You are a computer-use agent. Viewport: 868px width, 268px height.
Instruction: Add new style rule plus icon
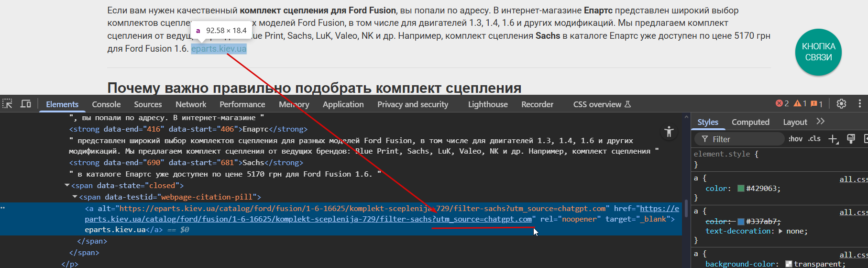[x=833, y=139]
